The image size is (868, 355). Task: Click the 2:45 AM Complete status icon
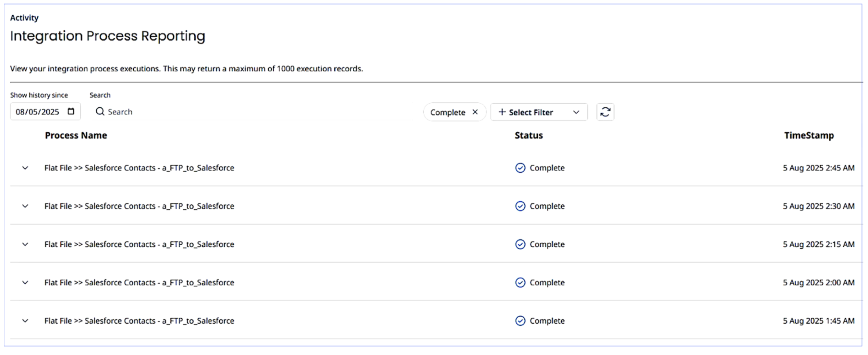(x=520, y=168)
